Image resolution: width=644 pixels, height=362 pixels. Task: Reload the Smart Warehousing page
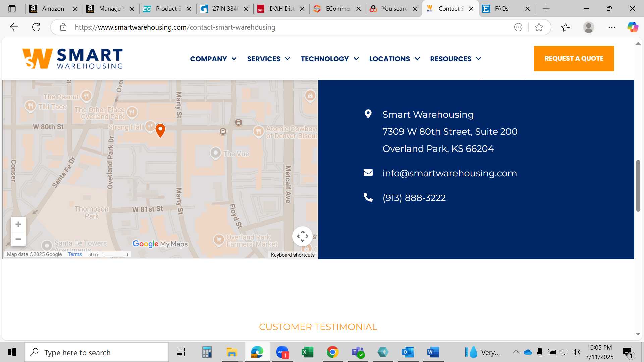pos(36,27)
